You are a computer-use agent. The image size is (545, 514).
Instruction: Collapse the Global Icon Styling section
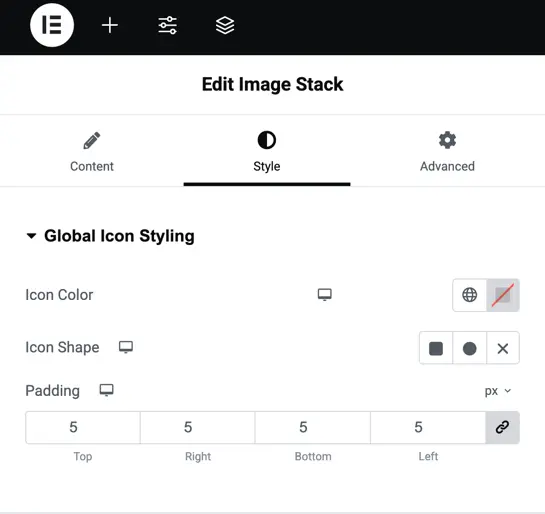pyautogui.click(x=110, y=236)
